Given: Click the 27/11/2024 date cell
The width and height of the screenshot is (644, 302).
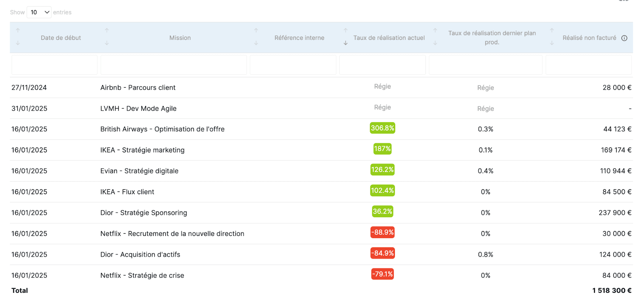Looking at the screenshot, I should coord(29,88).
